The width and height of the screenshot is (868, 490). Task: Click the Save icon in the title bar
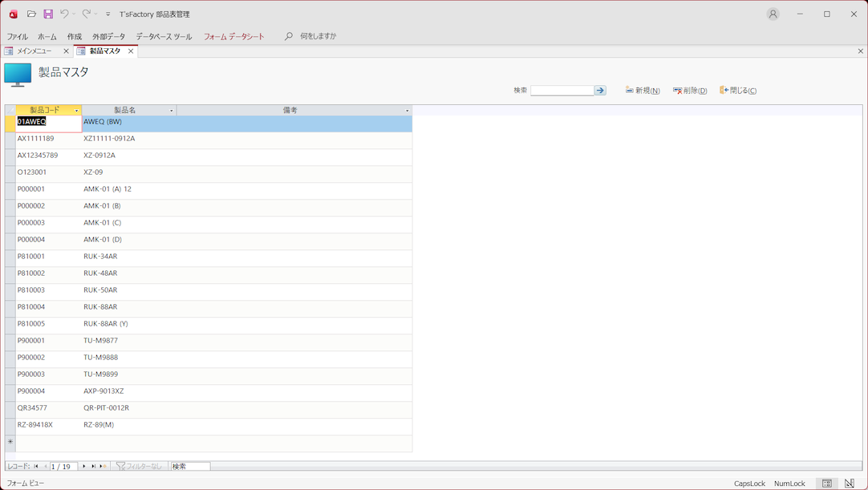tap(48, 14)
